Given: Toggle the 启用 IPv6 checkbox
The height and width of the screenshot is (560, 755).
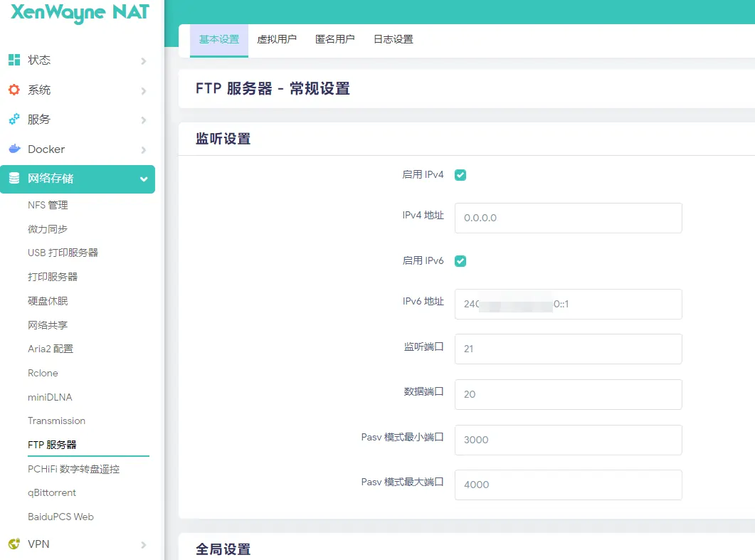Looking at the screenshot, I should tap(460, 261).
